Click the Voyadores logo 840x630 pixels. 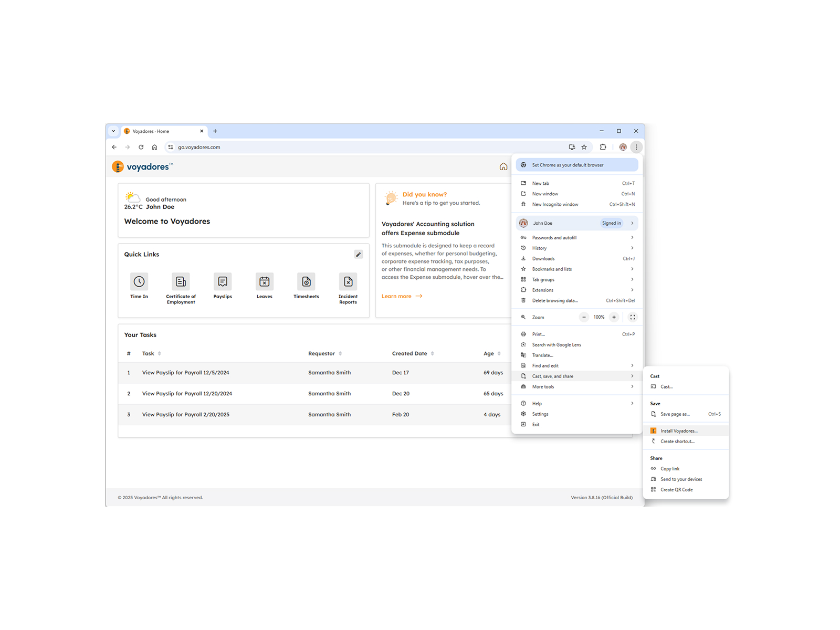pos(142,166)
